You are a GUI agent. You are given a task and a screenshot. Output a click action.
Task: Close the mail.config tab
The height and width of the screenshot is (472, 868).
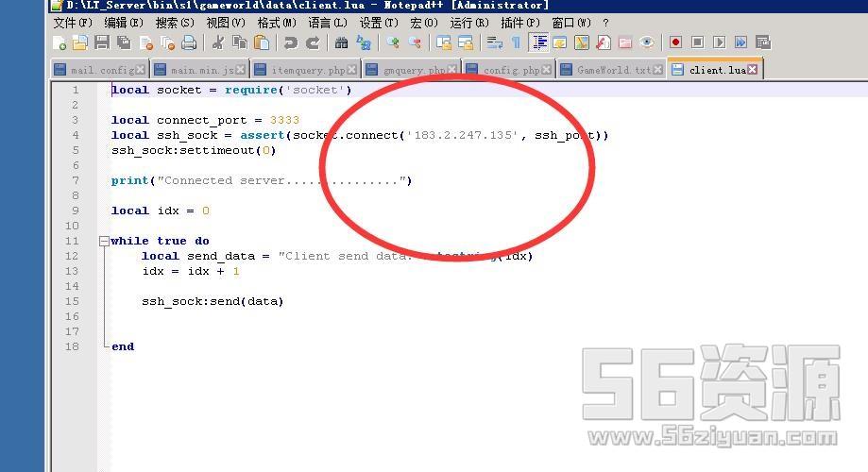pyautogui.click(x=141, y=70)
